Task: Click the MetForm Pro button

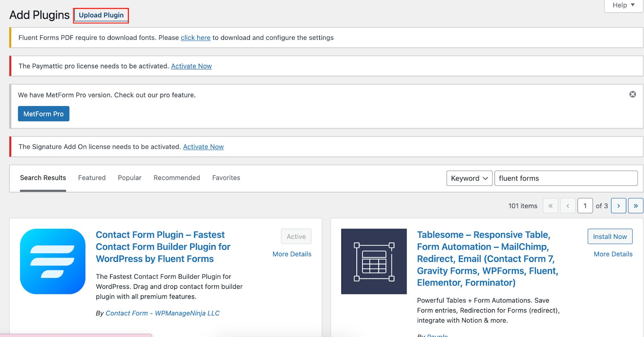Action: coord(43,114)
